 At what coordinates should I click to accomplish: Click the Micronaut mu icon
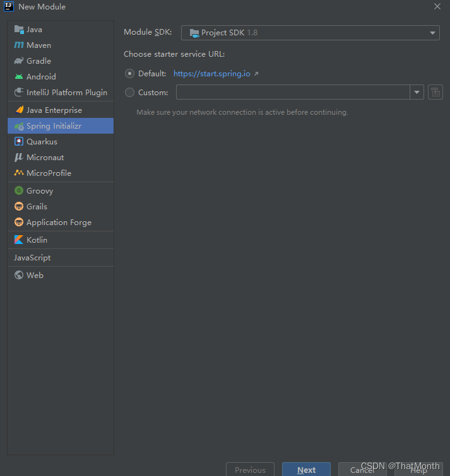[x=19, y=157]
